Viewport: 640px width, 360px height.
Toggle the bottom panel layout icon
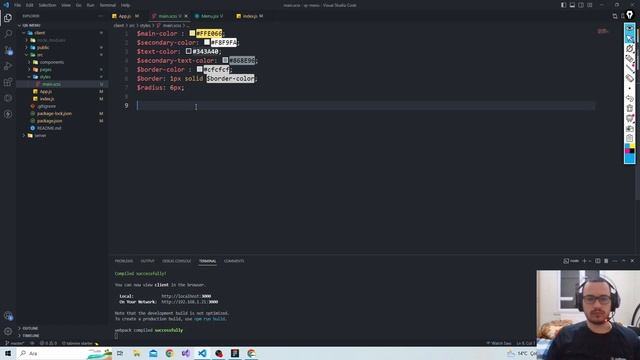click(572, 5)
